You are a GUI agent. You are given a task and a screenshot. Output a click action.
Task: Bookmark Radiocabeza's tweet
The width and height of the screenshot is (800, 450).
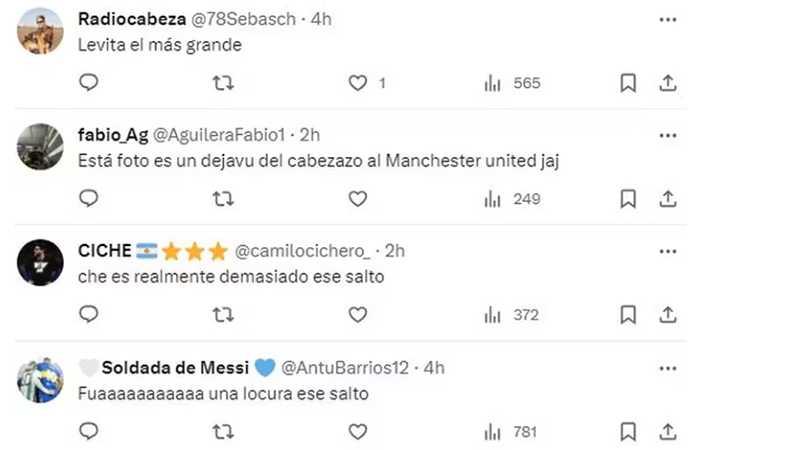628,83
